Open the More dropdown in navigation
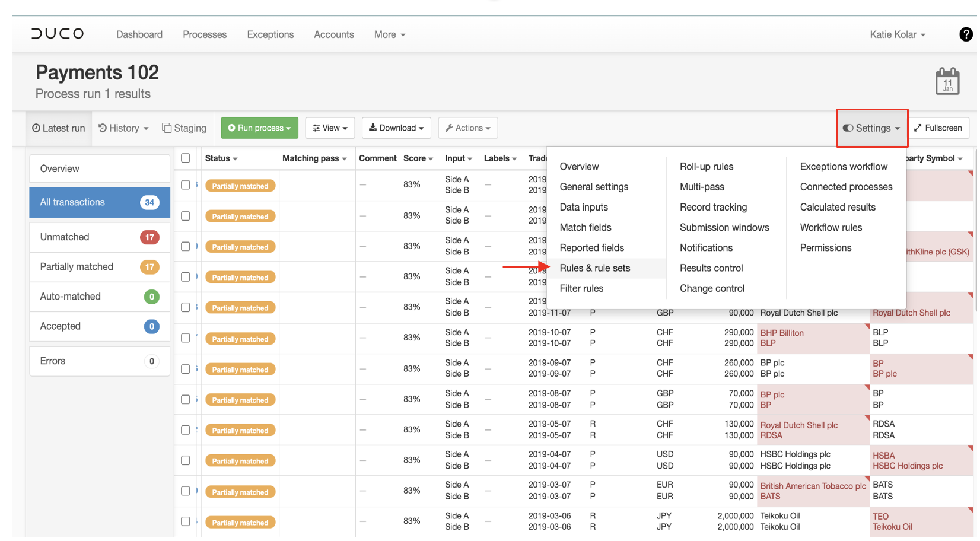This screenshot has width=980, height=541. (x=390, y=34)
